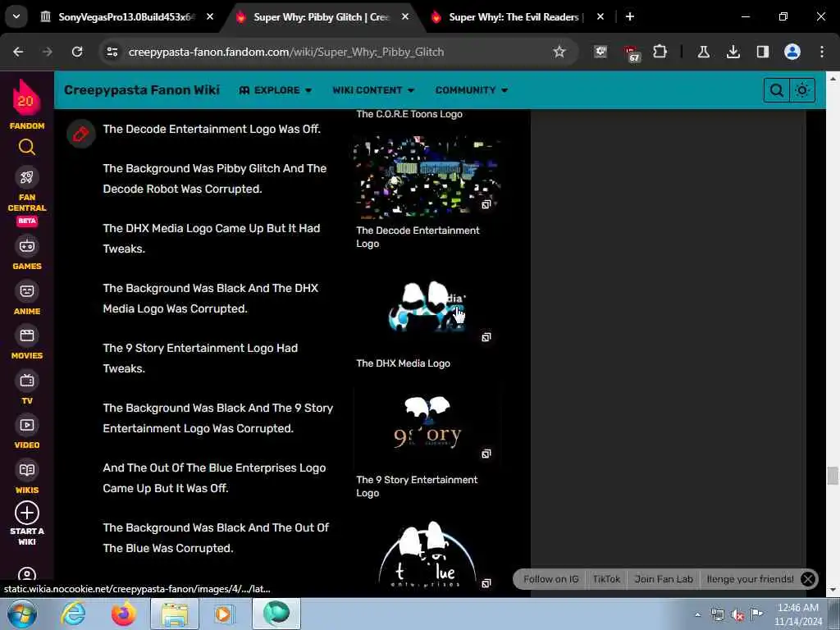Open the Windows Start menu

(x=22, y=614)
